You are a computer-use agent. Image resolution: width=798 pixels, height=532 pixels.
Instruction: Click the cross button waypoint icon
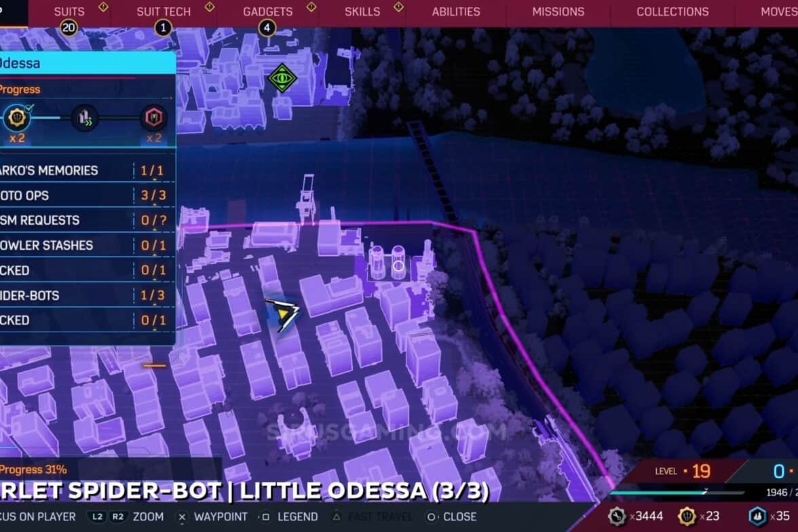[182, 517]
